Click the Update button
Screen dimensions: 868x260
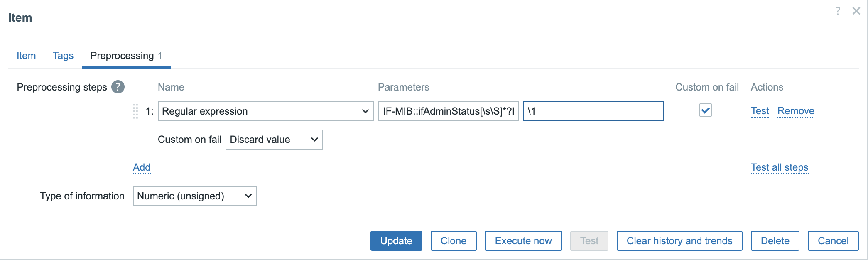pyautogui.click(x=396, y=241)
